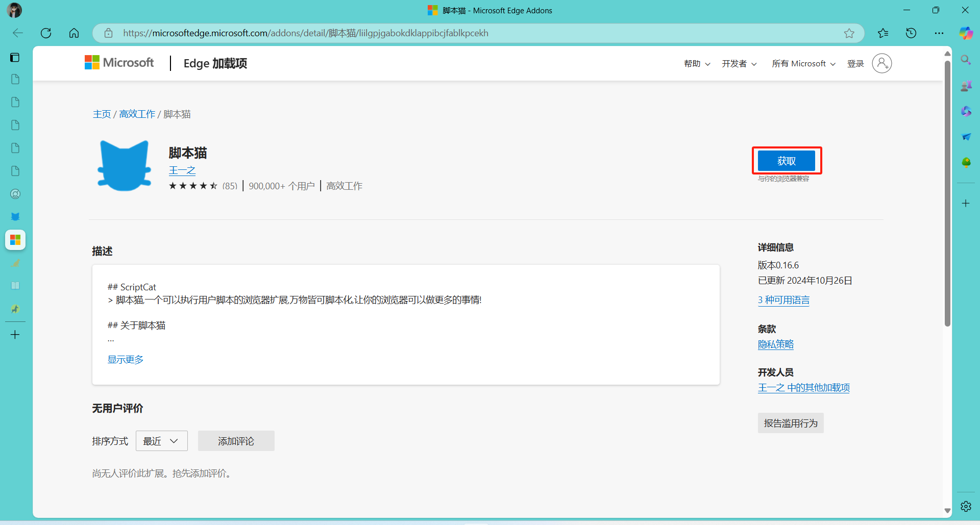Viewport: 980px width, 525px height.
Task: Open the 3 种可用语言 link
Action: coord(783,300)
